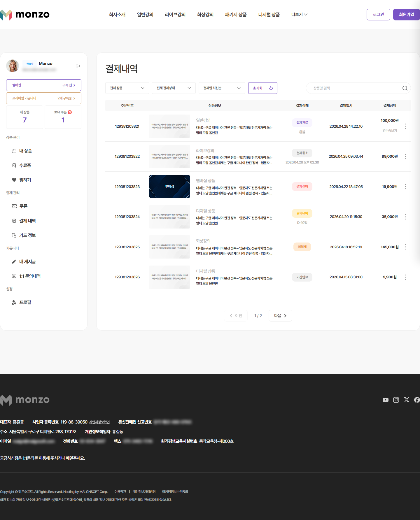Open kebab menu for order 129381203822
Viewport: 420px width, 520px height.
[x=405, y=157]
